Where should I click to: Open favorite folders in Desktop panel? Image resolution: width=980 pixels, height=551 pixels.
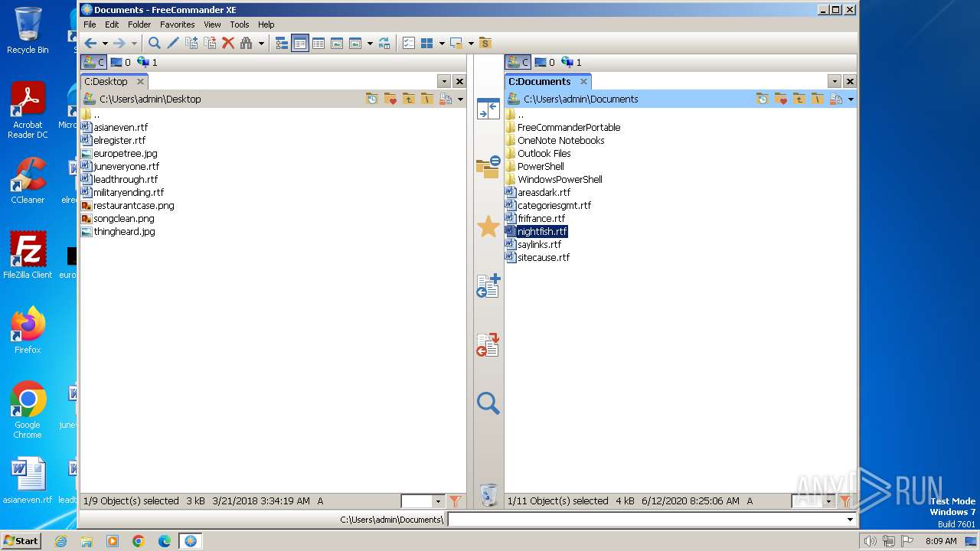pyautogui.click(x=390, y=99)
